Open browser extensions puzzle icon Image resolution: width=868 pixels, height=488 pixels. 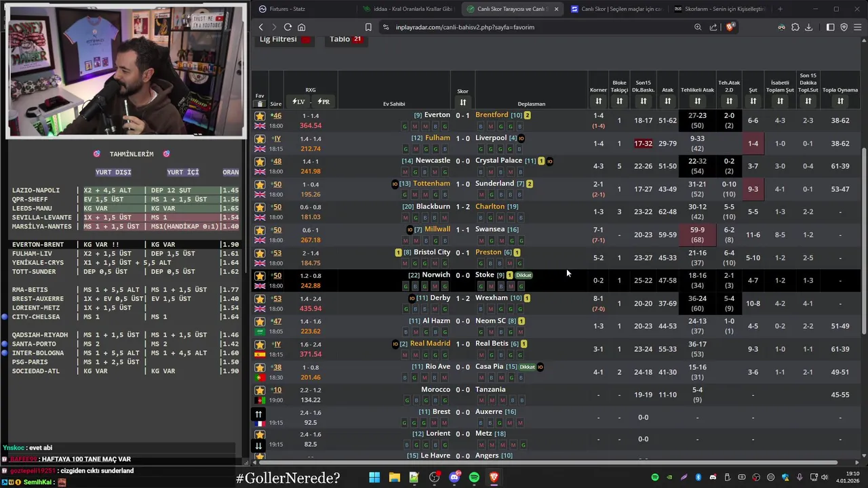point(795,27)
